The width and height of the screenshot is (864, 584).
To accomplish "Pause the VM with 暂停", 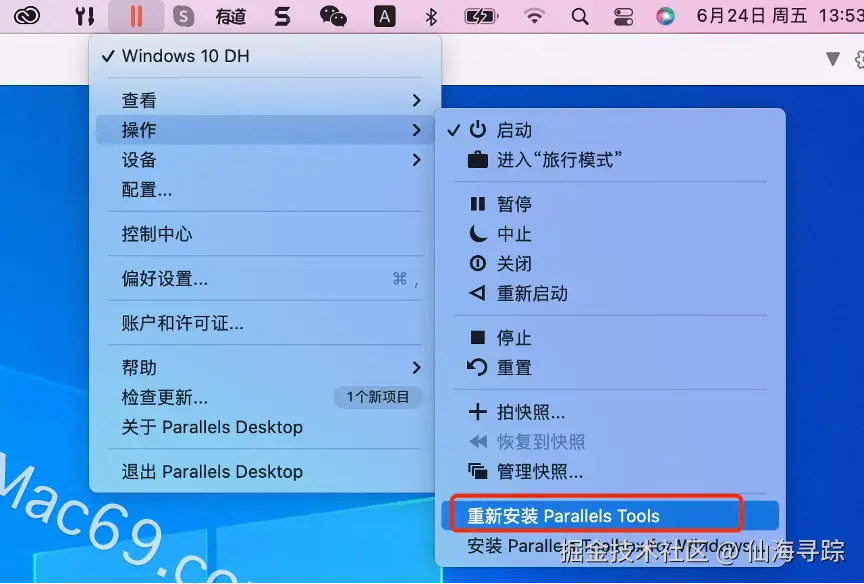I will coord(610,204).
